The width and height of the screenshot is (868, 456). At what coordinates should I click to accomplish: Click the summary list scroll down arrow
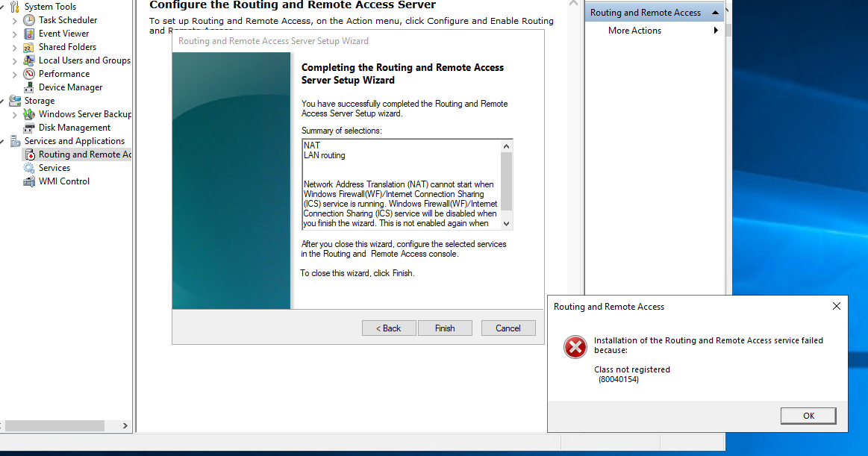[x=506, y=224]
